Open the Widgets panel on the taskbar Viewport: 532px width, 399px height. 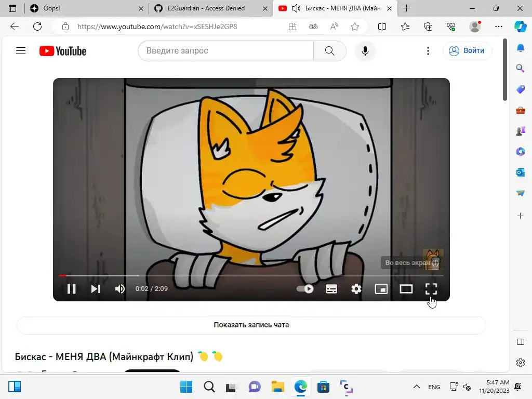click(x=15, y=387)
